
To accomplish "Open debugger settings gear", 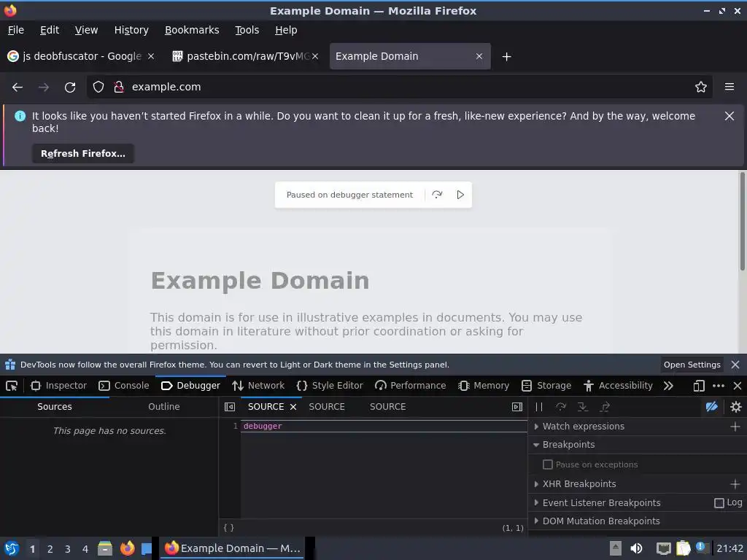I will 735,407.
